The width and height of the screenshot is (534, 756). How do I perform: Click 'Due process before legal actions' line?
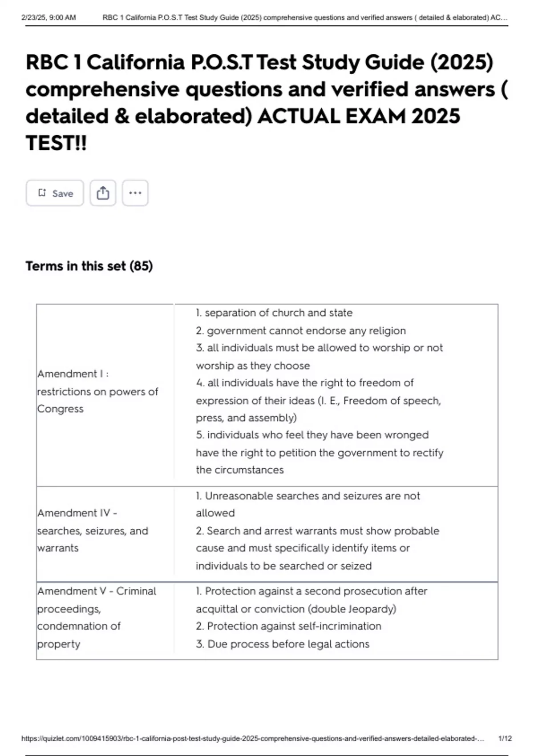click(283, 644)
